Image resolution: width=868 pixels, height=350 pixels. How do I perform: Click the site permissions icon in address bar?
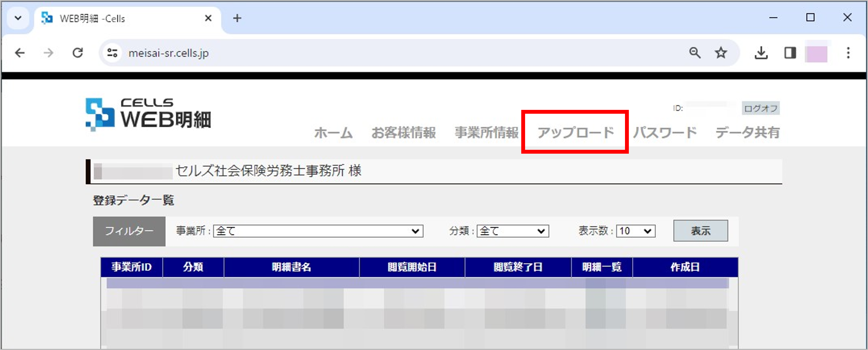coord(111,53)
